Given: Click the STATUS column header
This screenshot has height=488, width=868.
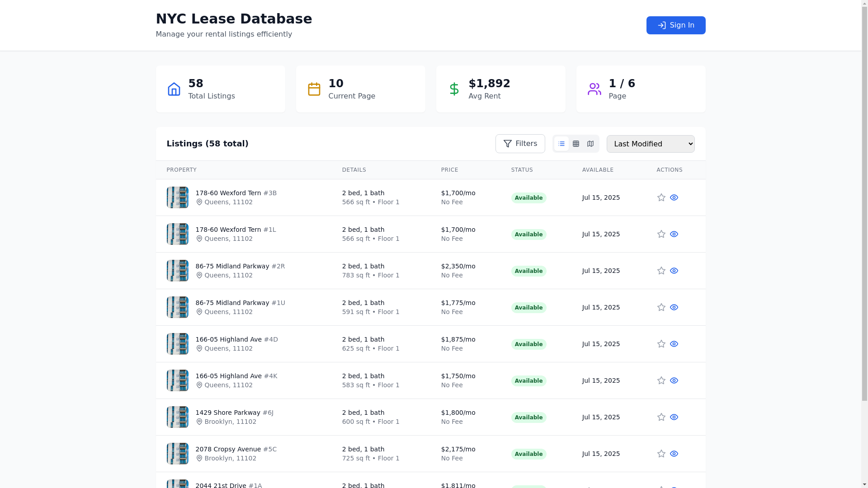Looking at the screenshot, I should pos(522,170).
